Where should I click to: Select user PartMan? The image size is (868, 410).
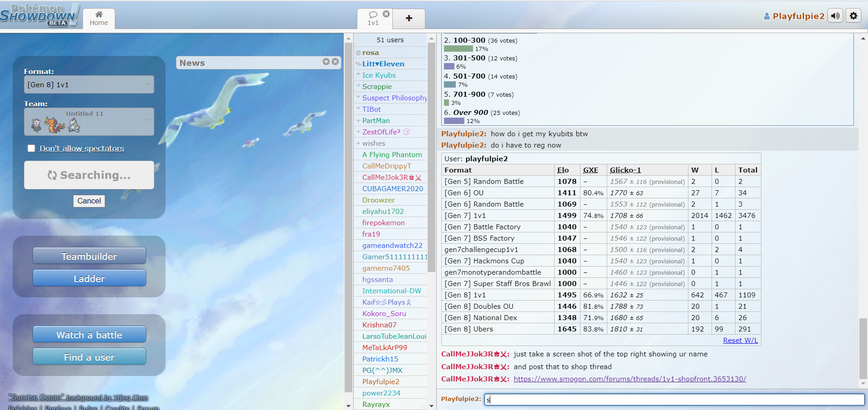tap(390, 121)
